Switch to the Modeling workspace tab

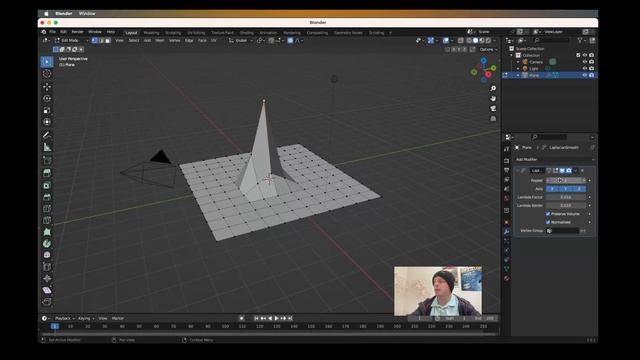click(151, 33)
